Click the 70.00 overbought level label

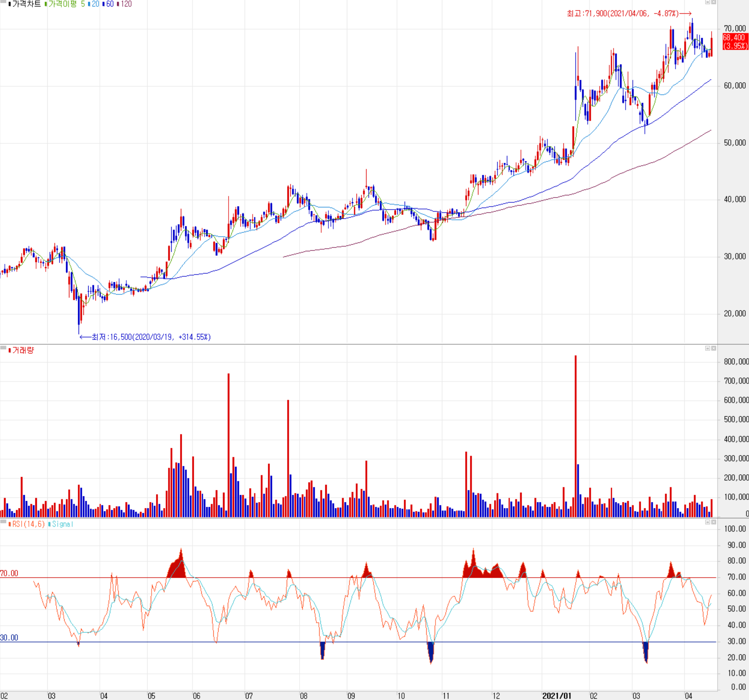(x=9, y=573)
